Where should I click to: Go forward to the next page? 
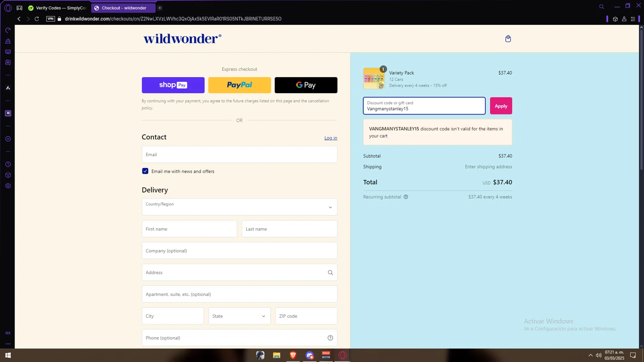(28, 19)
